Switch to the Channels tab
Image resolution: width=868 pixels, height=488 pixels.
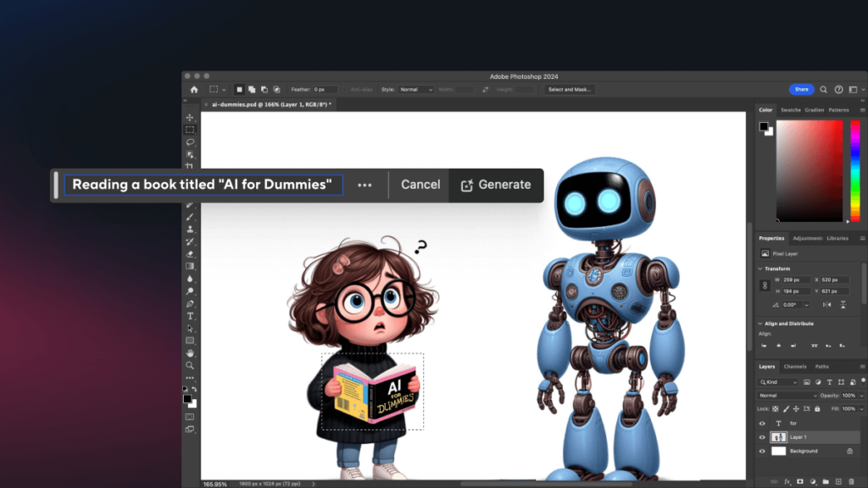(x=795, y=367)
